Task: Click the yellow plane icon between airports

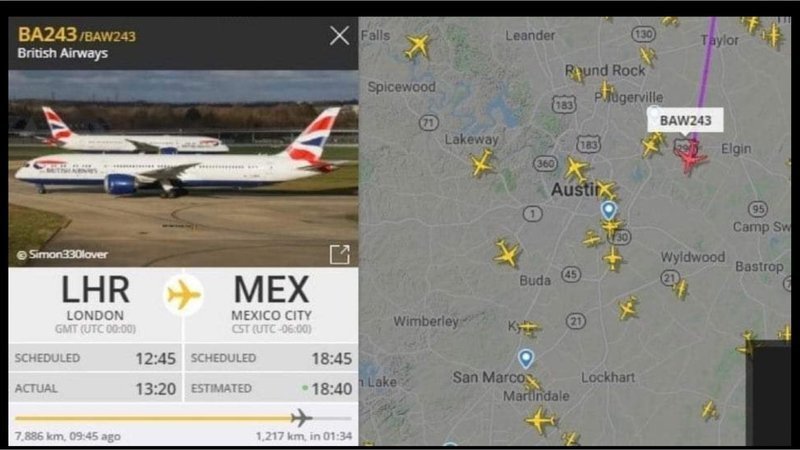Action: [x=183, y=295]
